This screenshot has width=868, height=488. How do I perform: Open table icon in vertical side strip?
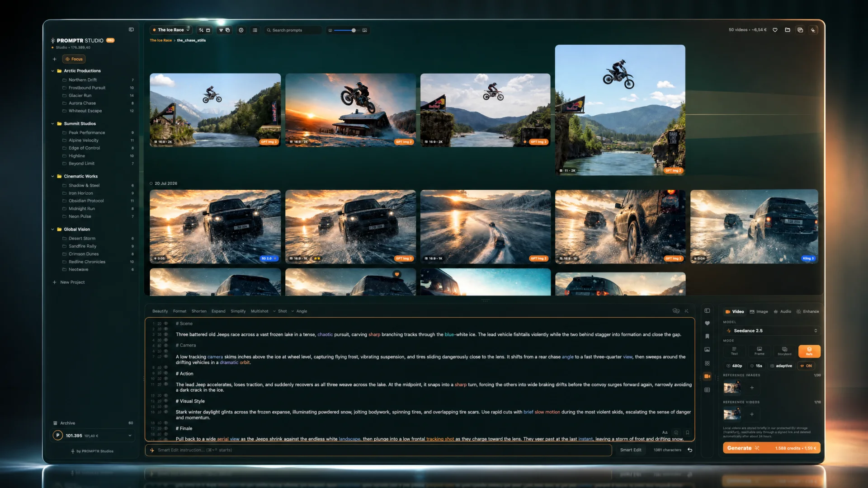(707, 390)
